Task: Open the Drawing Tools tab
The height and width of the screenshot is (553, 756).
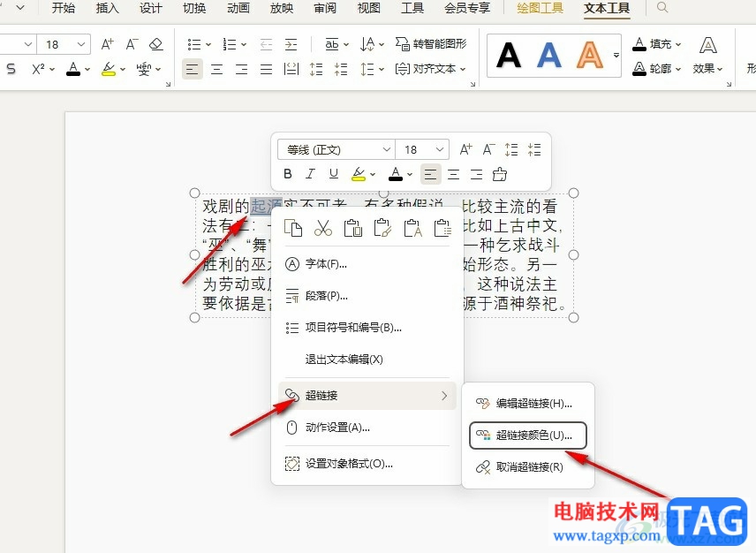Action: click(x=540, y=8)
